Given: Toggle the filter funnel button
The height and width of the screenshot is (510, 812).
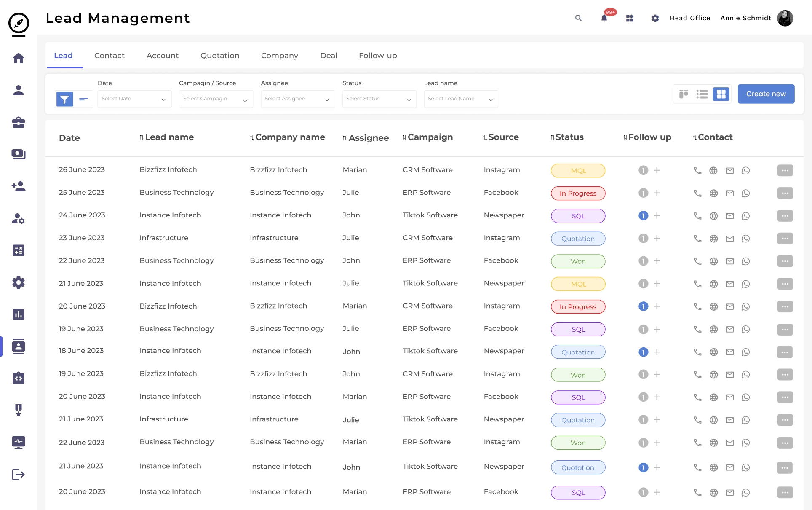Looking at the screenshot, I should (64, 99).
